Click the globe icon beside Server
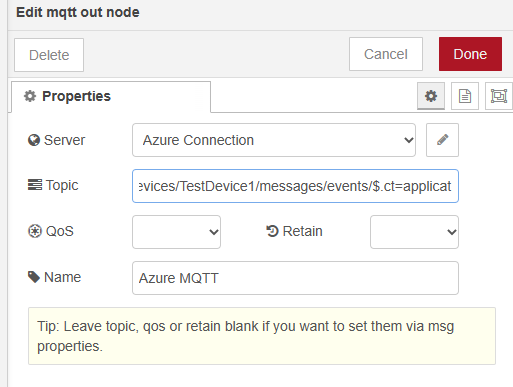 [34, 140]
